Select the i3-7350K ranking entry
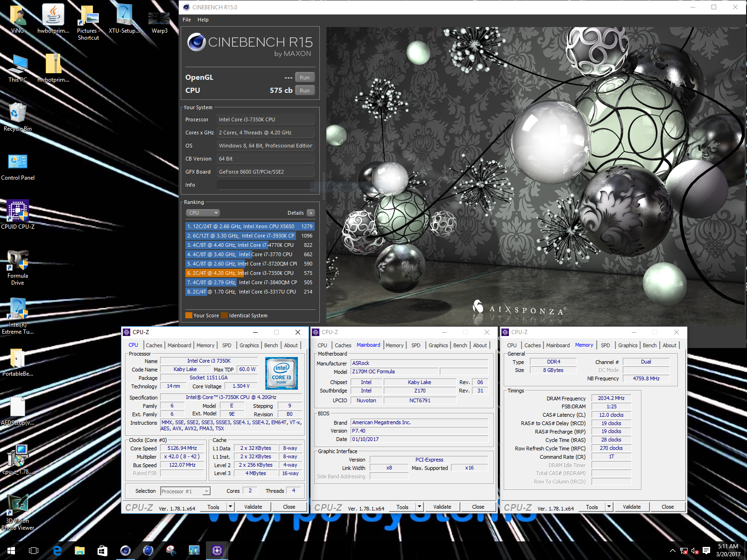 click(250, 273)
